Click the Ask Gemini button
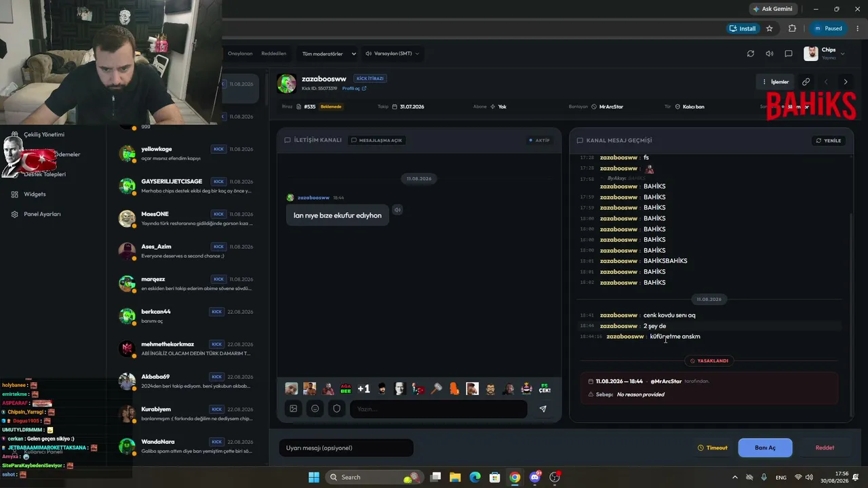This screenshot has height=488, width=868. tap(772, 9)
